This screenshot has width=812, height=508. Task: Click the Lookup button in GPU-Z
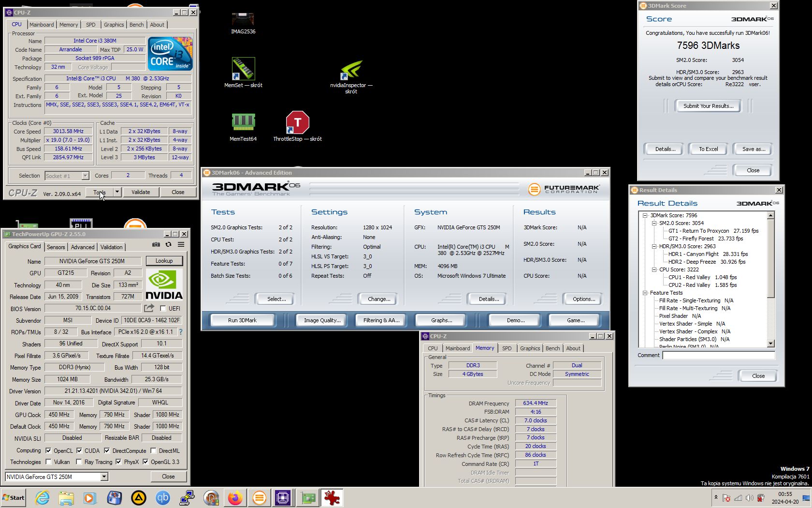pyautogui.click(x=164, y=261)
